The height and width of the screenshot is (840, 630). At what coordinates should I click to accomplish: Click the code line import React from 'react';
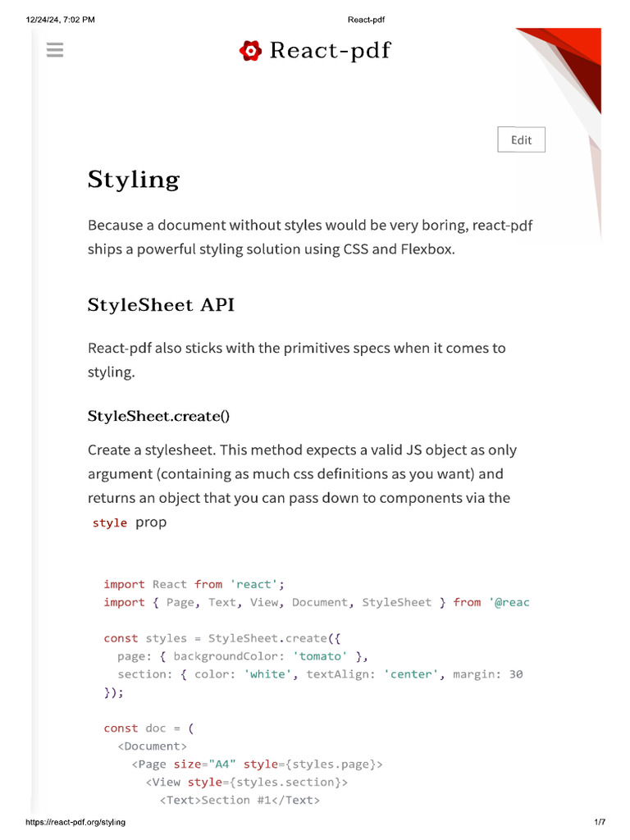194,584
